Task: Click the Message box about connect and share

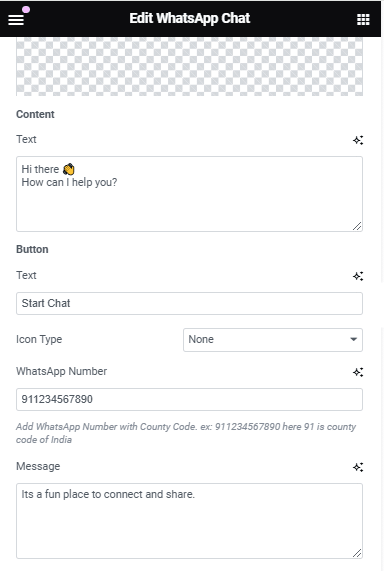Action: (189, 521)
